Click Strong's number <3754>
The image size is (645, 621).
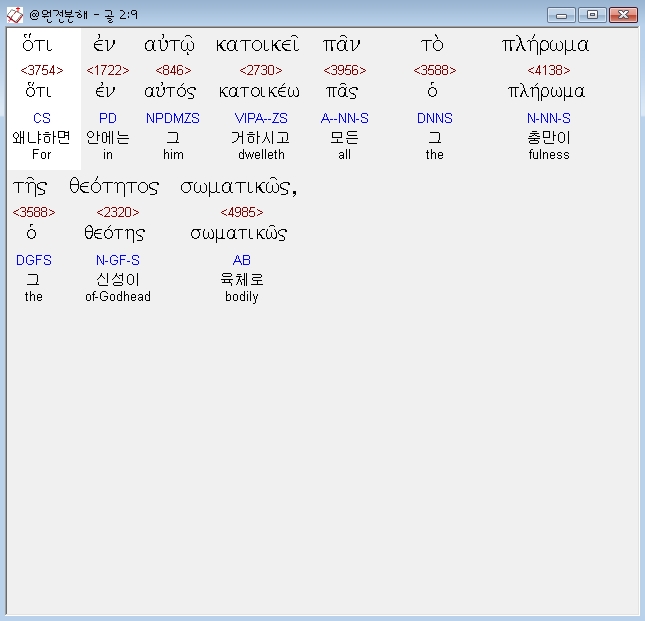(42, 71)
